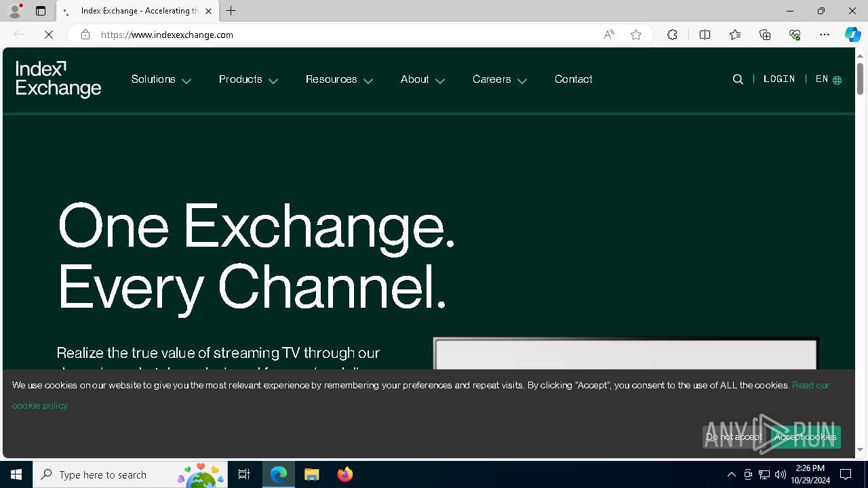Open the Contact page
868x488 pixels.
(574, 79)
